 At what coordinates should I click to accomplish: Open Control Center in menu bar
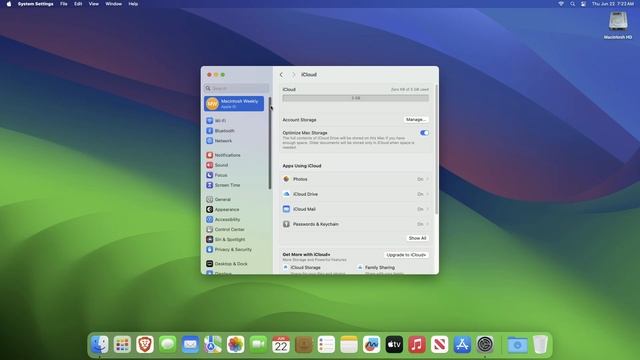(x=583, y=4)
